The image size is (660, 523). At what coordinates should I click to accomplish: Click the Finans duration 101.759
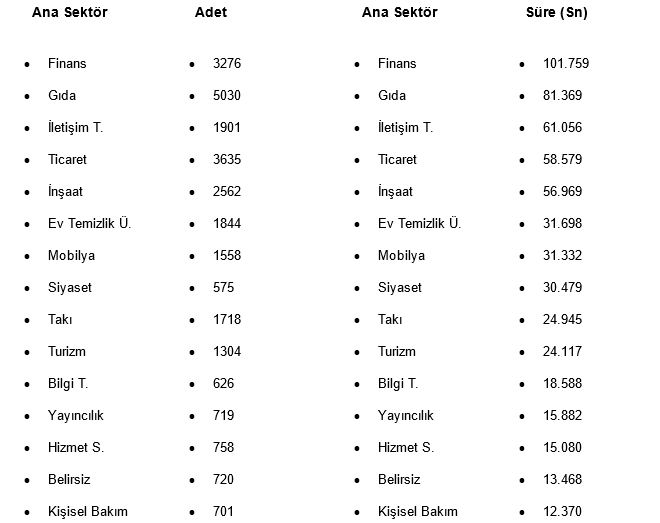[x=566, y=64]
